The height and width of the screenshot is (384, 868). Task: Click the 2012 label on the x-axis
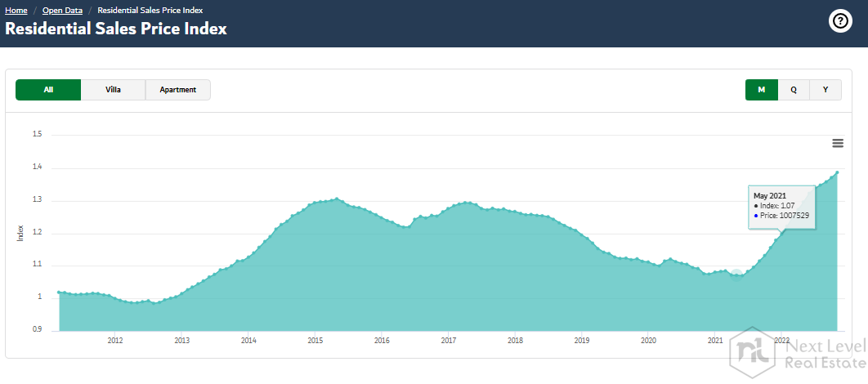tap(114, 340)
